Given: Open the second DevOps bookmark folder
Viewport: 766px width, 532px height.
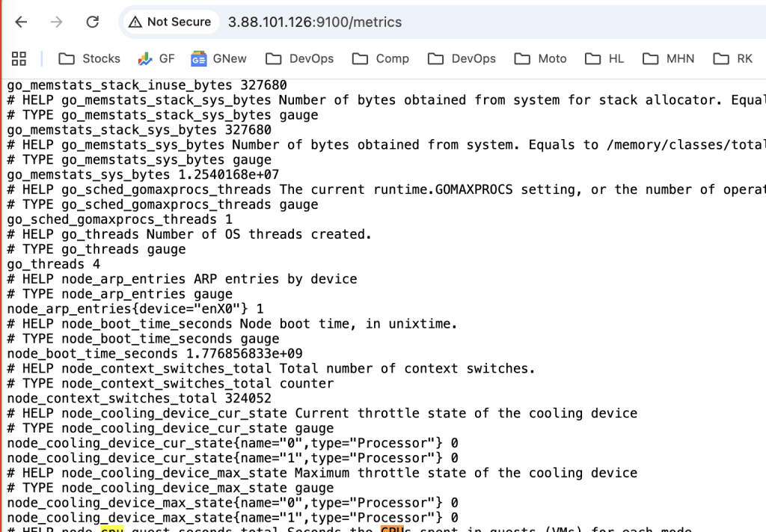Looking at the screenshot, I should [462, 58].
